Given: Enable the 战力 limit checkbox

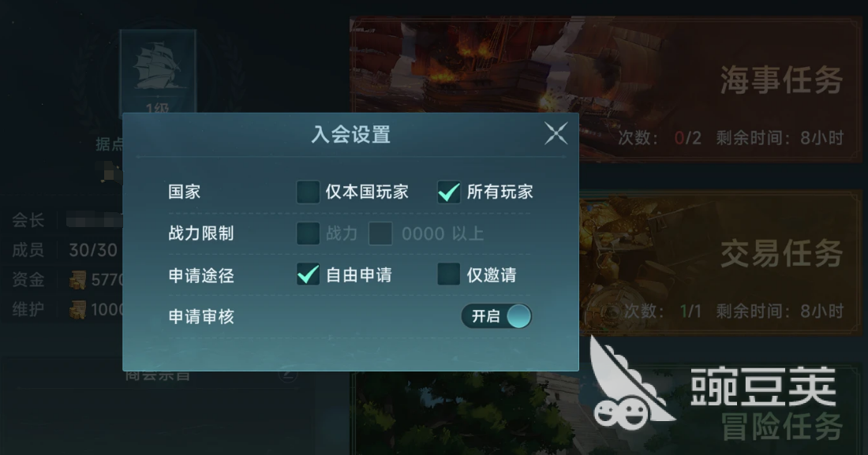Looking at the screenshot, I should tap(308, 233).
